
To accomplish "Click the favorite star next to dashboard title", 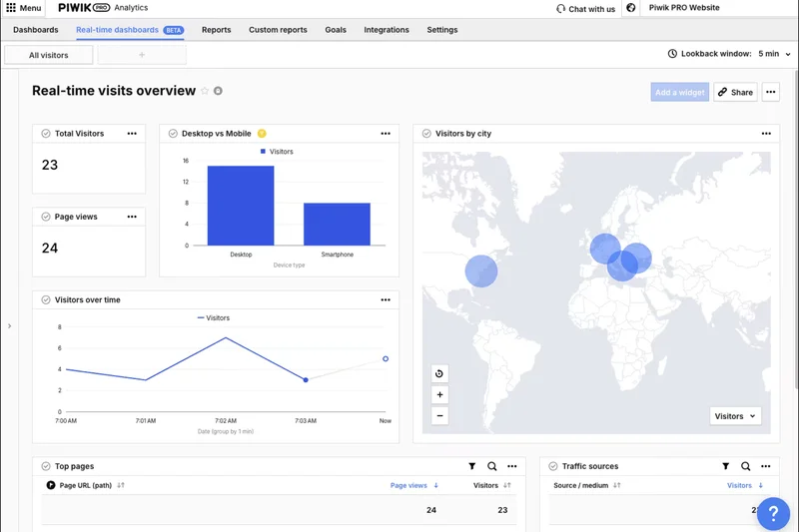I will 205,91.
